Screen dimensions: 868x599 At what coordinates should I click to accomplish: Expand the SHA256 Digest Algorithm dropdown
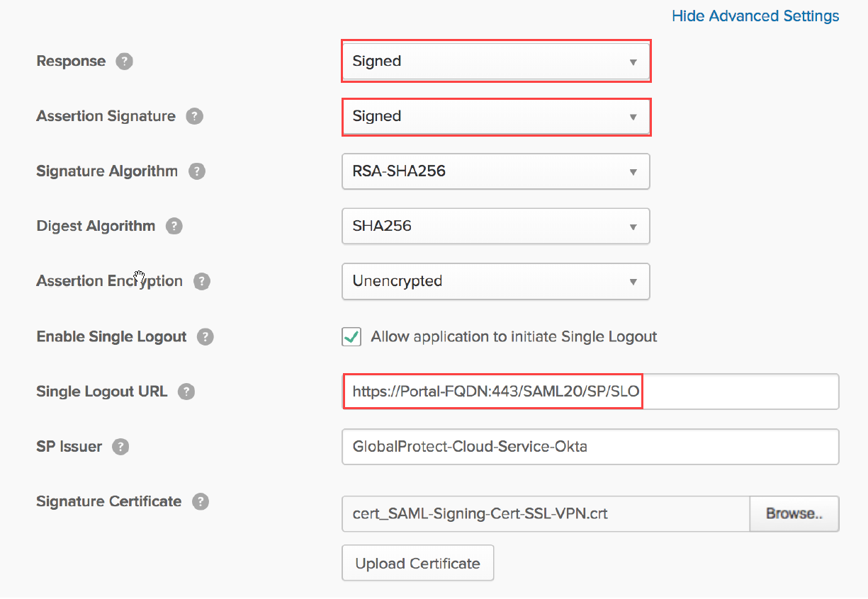coord(495,227)
